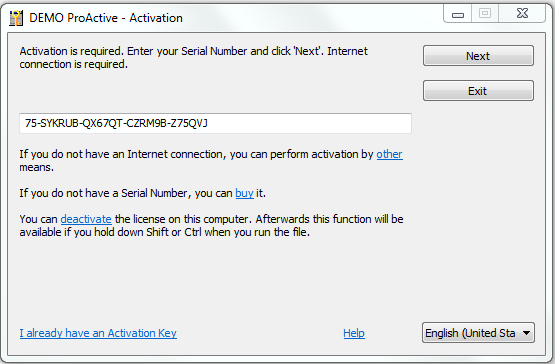555x364 pixels.
Task: Click the 'DEMO ProActive - Activation' title text
Action: click(x=106, y=18)
